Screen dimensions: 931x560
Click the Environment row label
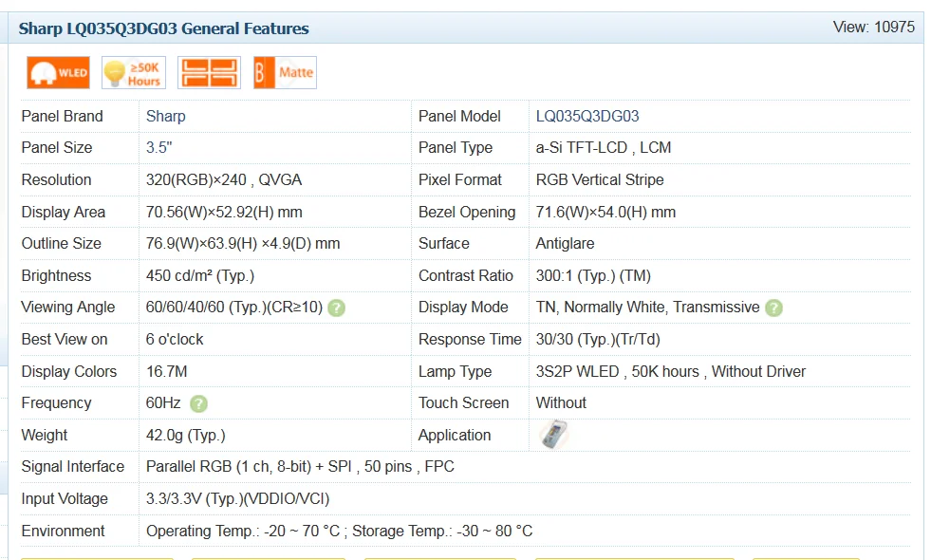click(63, 531)
